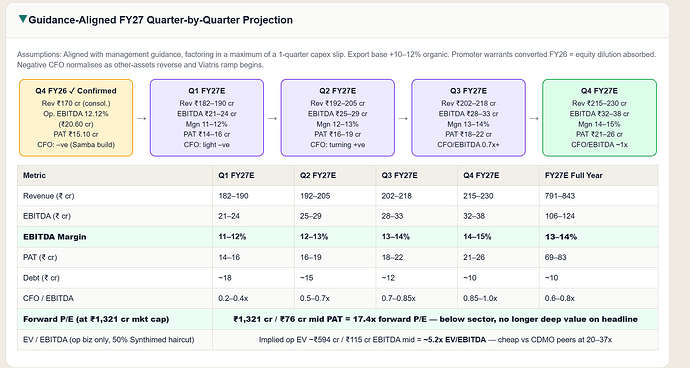690x368 pixels.
Task: Click the arrow between Q3 and Q4 FY27E cards
Action: 534,118
